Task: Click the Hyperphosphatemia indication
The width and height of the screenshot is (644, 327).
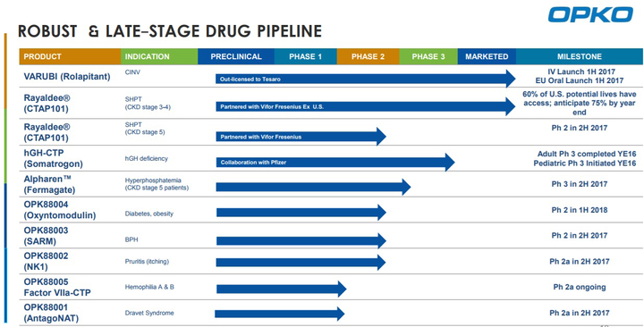Action: (157, 184)
